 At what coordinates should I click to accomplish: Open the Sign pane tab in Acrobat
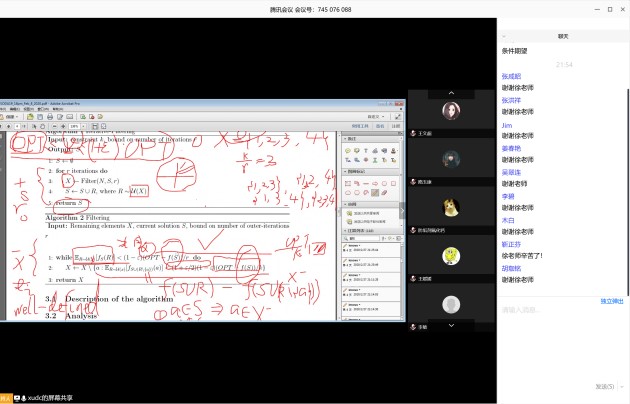(x=380, y=126)
